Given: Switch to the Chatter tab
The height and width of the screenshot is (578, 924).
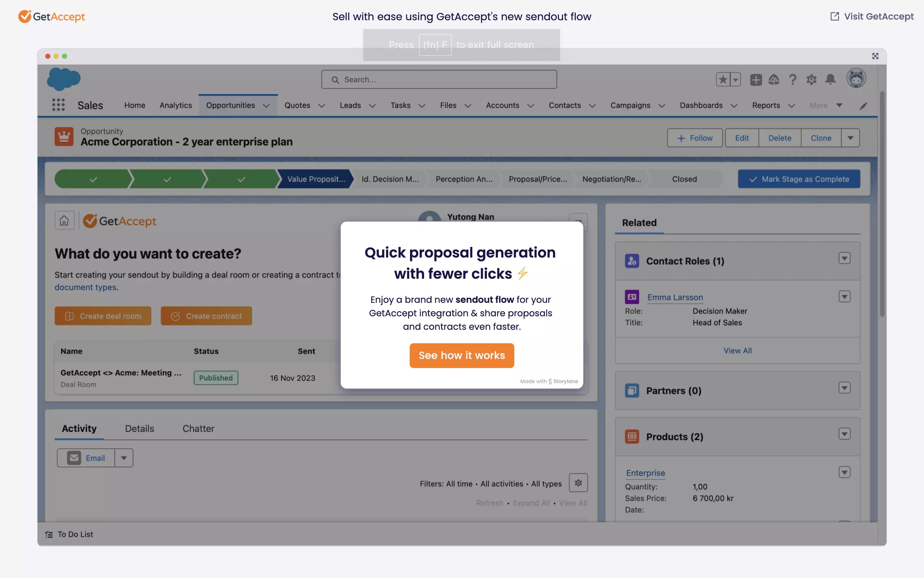Looking at the screenshot, I should point(198,429).
